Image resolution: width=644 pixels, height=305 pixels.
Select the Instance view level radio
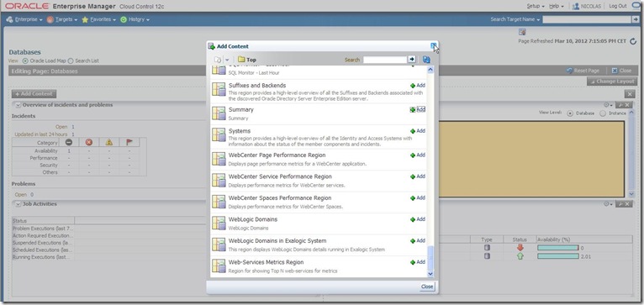point(603,113)
